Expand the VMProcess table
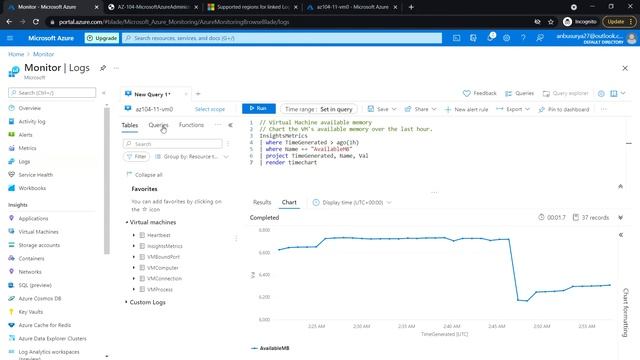Image resolution: width=640 pixels, height=360 pixels. tap(133, 289)
